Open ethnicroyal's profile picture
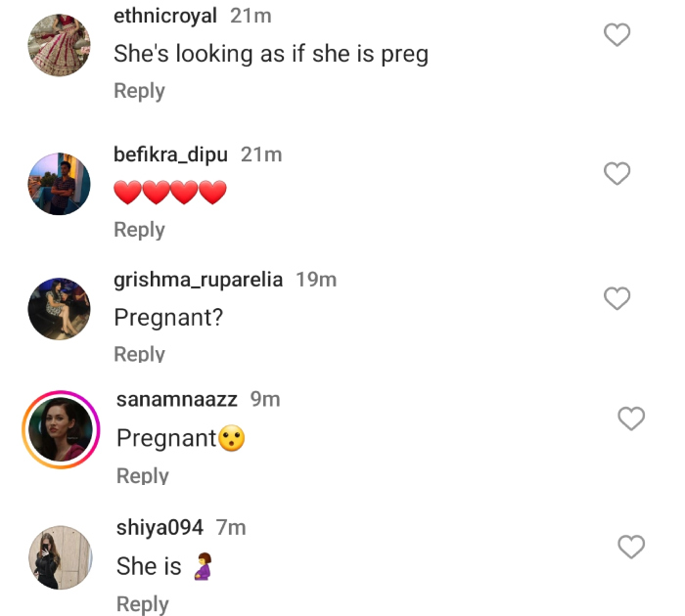 (59, 45)
